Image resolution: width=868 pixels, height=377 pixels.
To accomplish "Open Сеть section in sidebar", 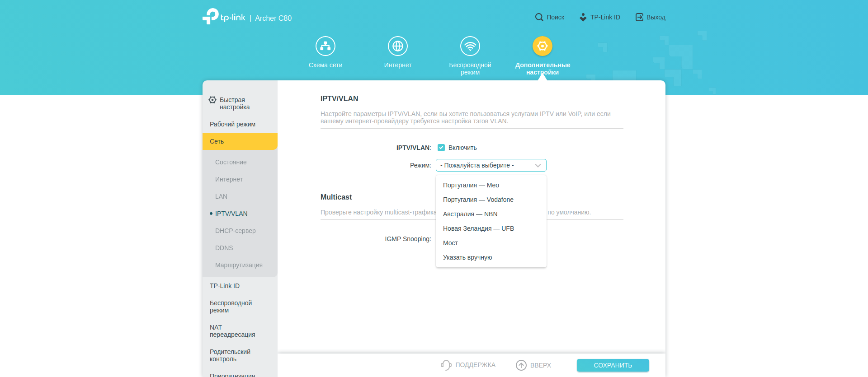I will [x=240, y=141].
